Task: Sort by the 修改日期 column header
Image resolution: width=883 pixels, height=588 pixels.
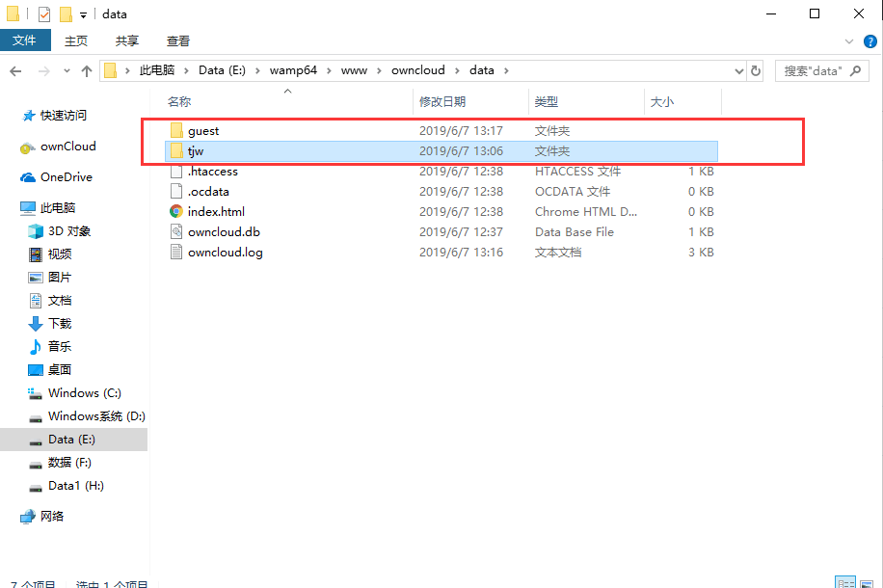Action: click(470, 102)
